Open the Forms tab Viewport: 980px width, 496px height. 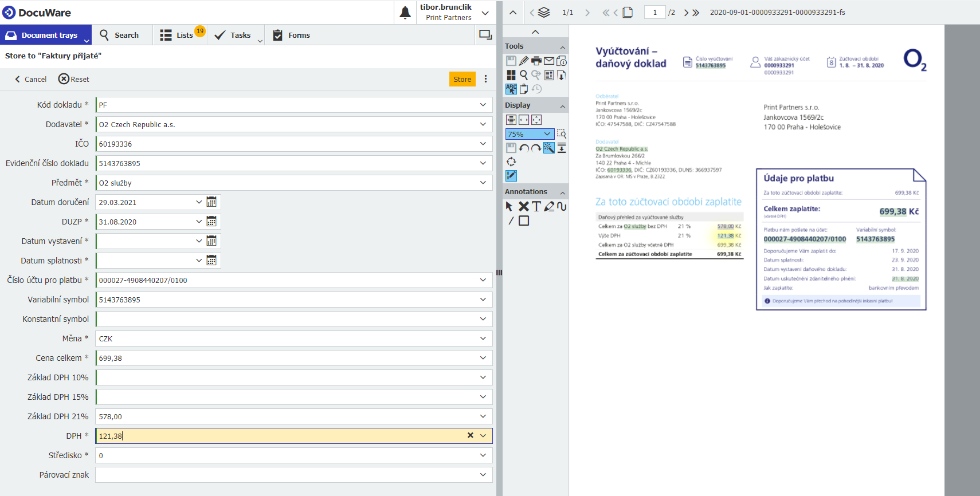[294, 35]
